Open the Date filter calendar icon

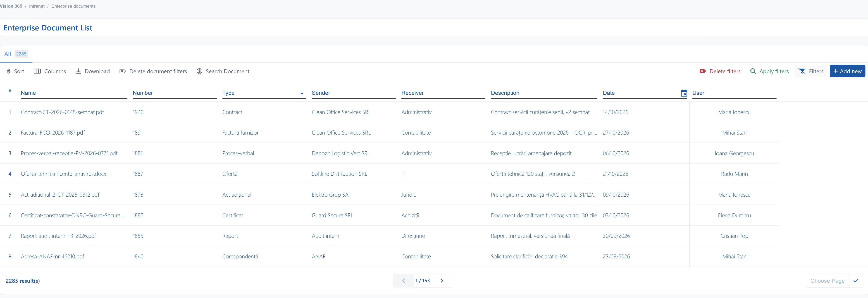pos(684,93)
